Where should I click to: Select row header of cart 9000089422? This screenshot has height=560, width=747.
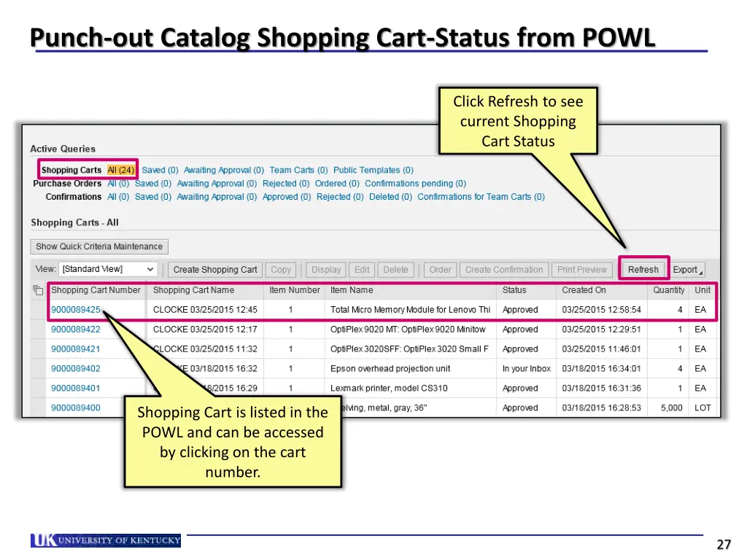click(x=38, y=329)
